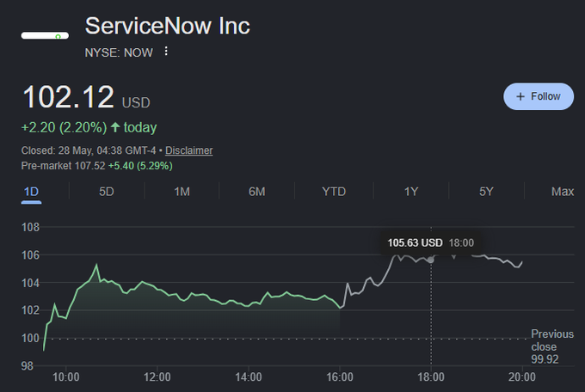The image size is (585, 392).
Task: Click the Closed: 28 May, 04:38 GMT-4 text
Action: [x=89, y=150]
